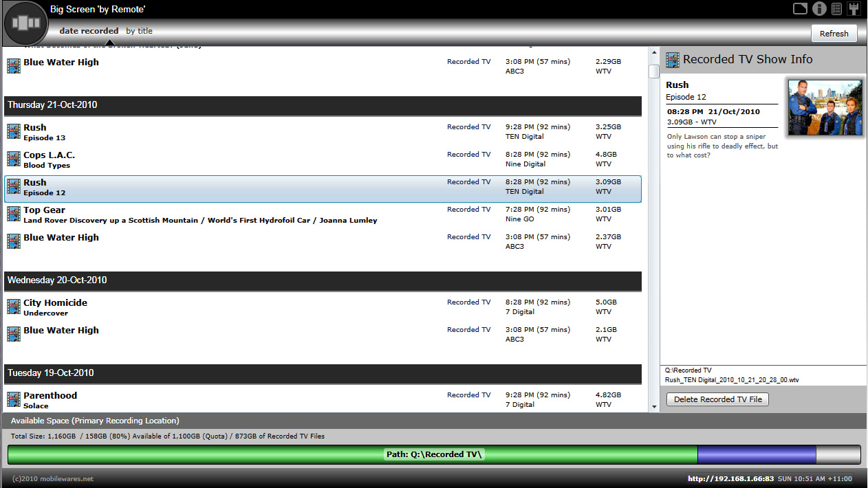Click 'Available Space (Primary Recording Location)' heading
This screenshot has height=488, width=868.
[95, 421]
